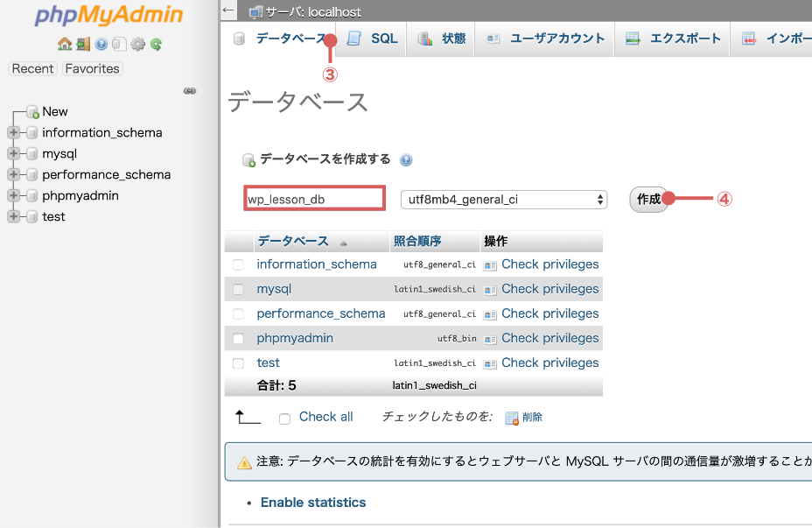Click the Enable statistics link
This screenshot has width=812, height=528.
[x=313, y=503]
